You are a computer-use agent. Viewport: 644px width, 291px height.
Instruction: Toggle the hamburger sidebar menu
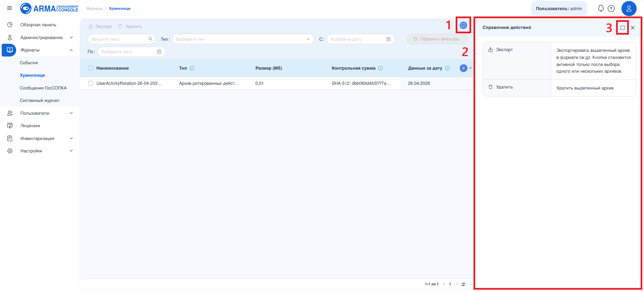point(9,8)
